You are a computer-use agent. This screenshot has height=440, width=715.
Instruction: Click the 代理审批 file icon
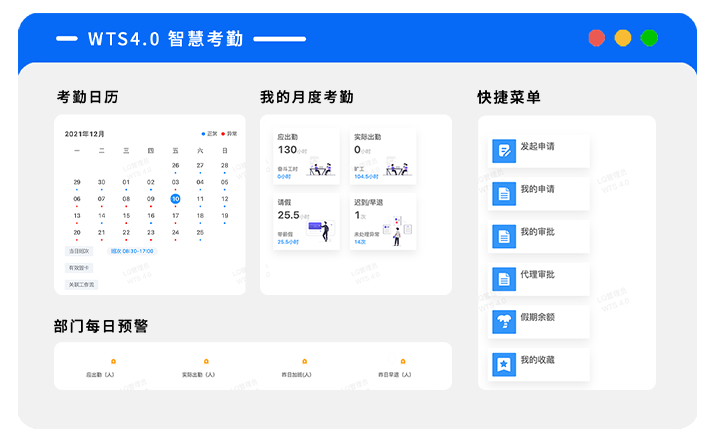tap(504, 279)
